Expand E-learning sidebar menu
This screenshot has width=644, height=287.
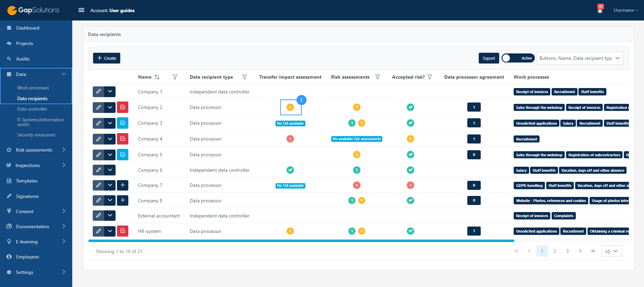[x=63, y=242]
